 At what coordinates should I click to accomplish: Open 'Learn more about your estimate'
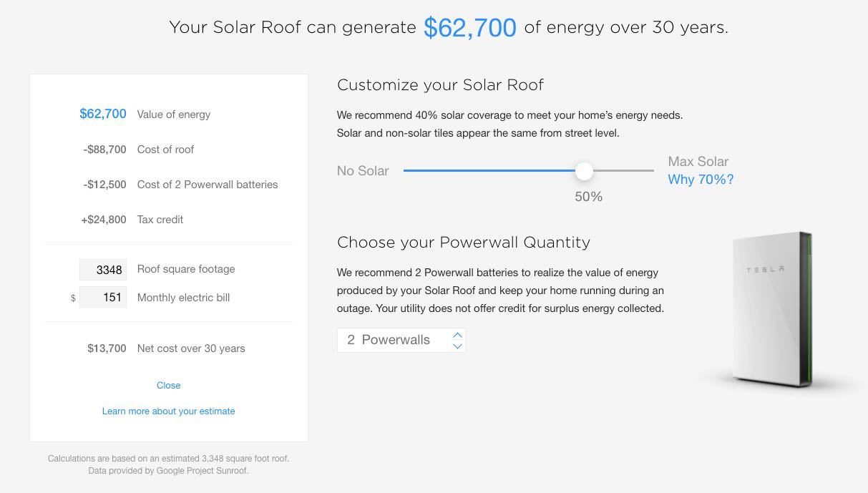(169, 411)
